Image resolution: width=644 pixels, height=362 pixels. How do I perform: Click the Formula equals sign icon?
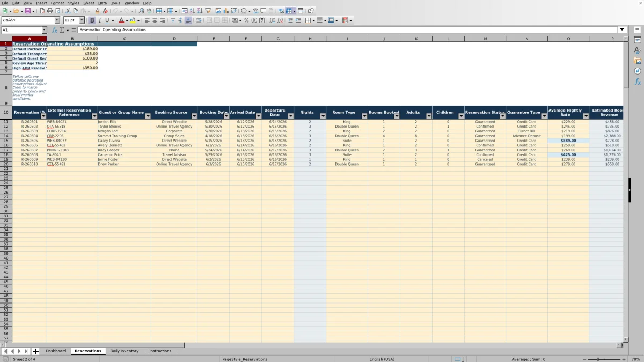tap(74, 30)
